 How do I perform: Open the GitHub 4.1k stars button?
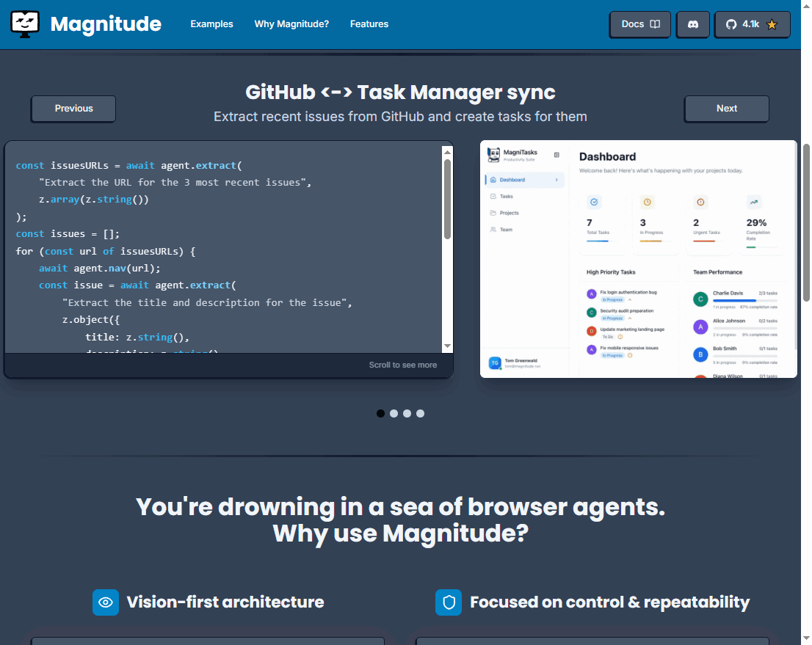pos(752,24)
